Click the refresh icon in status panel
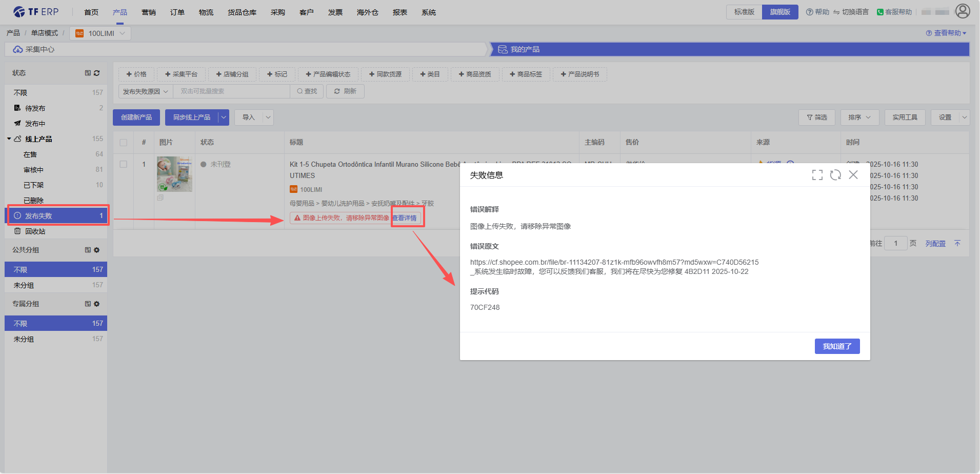The image size is (980, 474). [97, 73]
